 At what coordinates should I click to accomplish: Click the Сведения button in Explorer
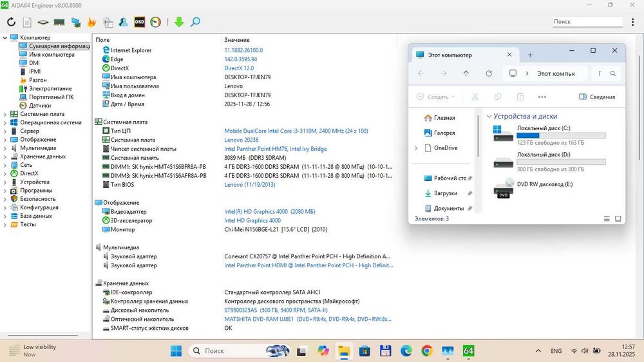pos(597,97)
